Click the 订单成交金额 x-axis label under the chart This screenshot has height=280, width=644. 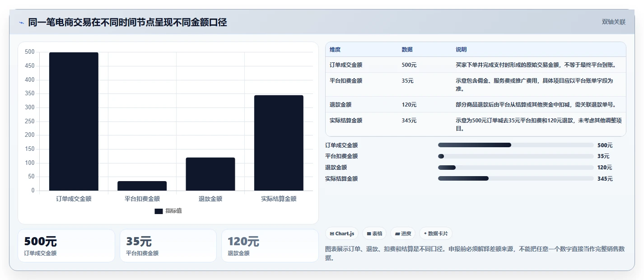[74, 199]
